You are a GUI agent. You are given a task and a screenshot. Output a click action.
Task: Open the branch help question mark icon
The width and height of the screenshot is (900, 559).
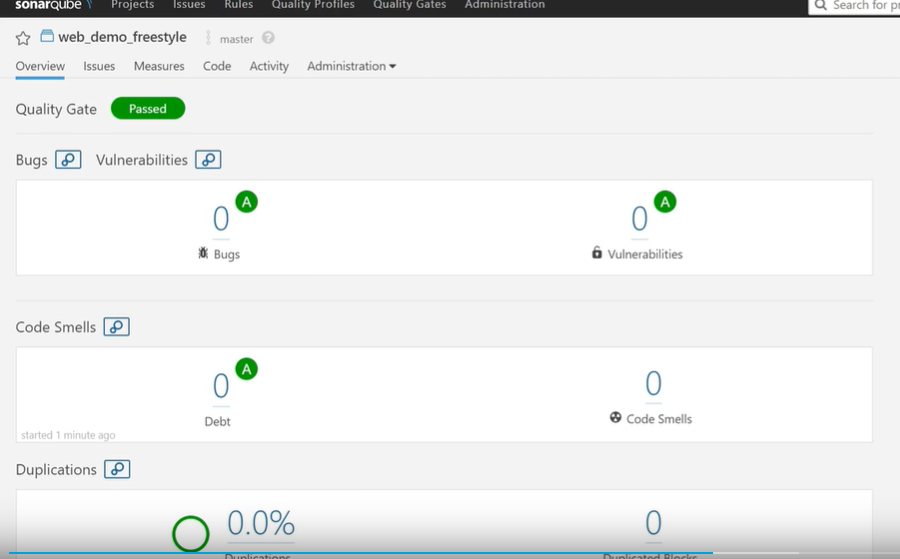[268, 38]
